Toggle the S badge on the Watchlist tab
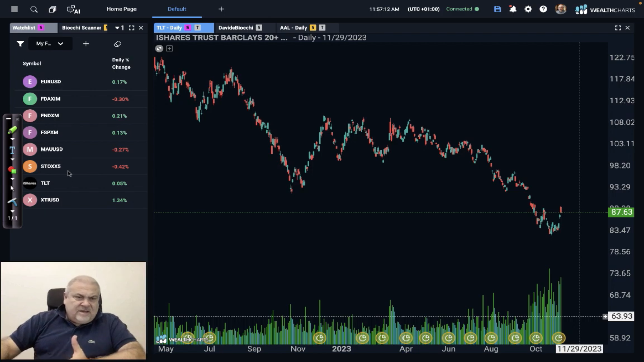The image size is (644, 362). point(41,28)
